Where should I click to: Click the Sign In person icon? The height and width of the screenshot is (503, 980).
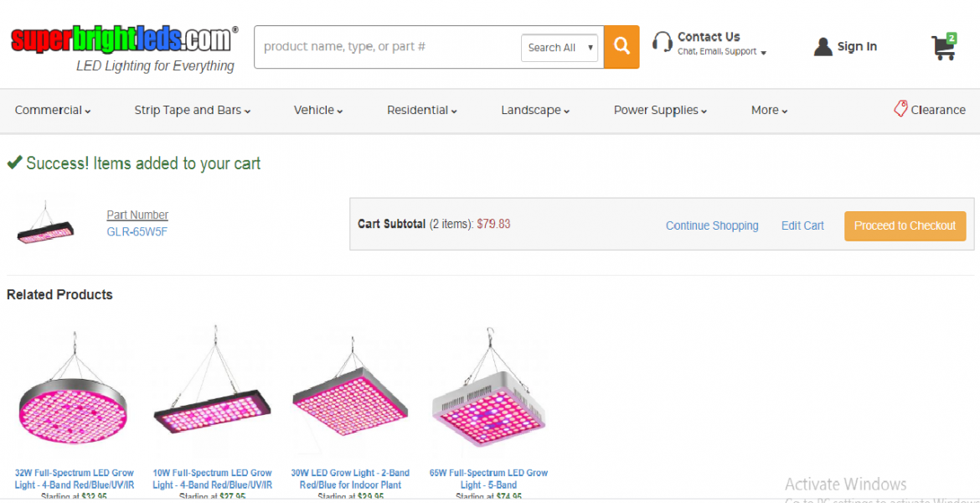[x=823, y=47]
